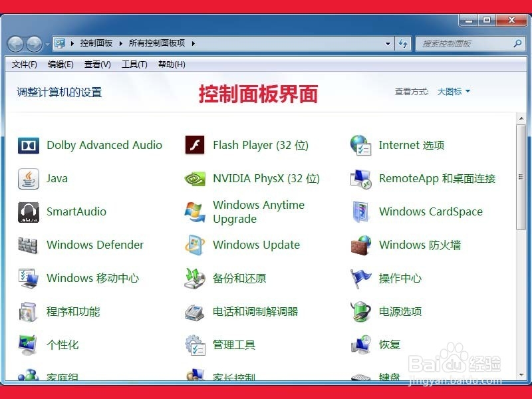Open the Windows 移动中心 icon

(x=29, y=278)
